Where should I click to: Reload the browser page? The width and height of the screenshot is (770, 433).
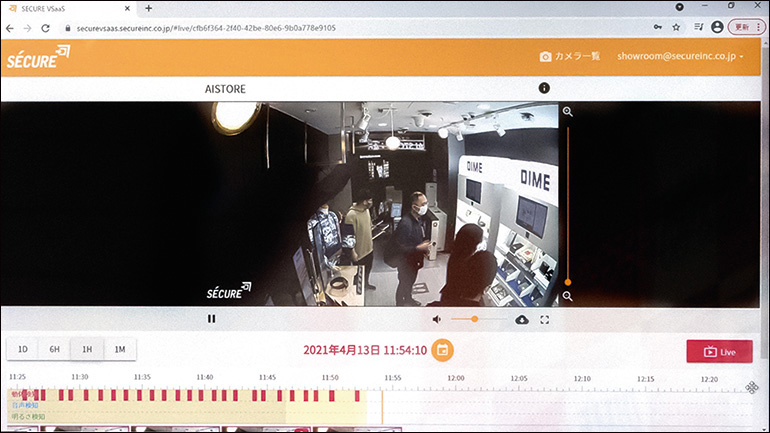click(x=45, y=28)
